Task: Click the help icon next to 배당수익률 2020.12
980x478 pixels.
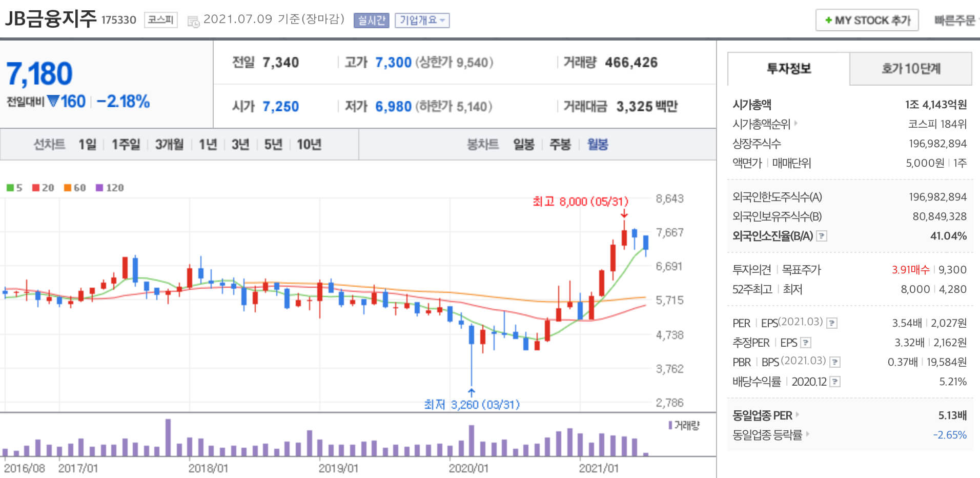Action: tap(835, 382)
